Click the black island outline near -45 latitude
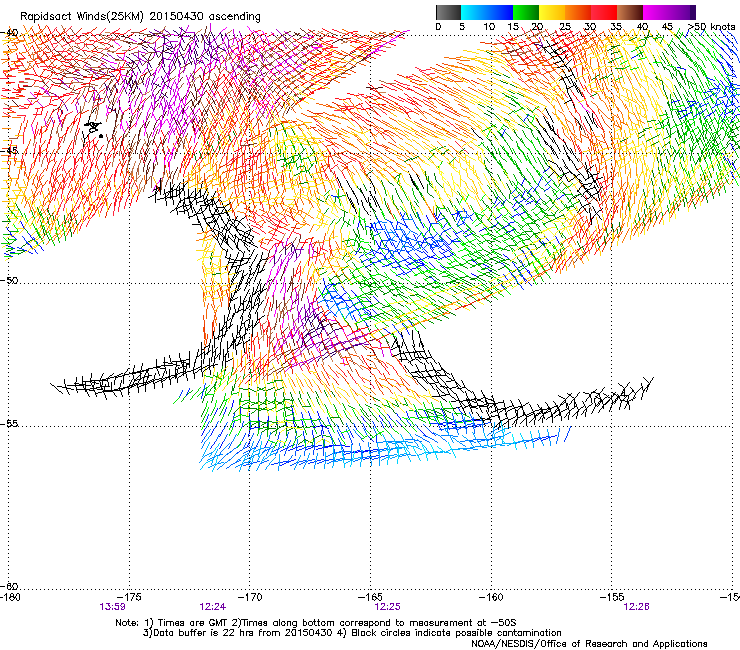 pos(94,128)
